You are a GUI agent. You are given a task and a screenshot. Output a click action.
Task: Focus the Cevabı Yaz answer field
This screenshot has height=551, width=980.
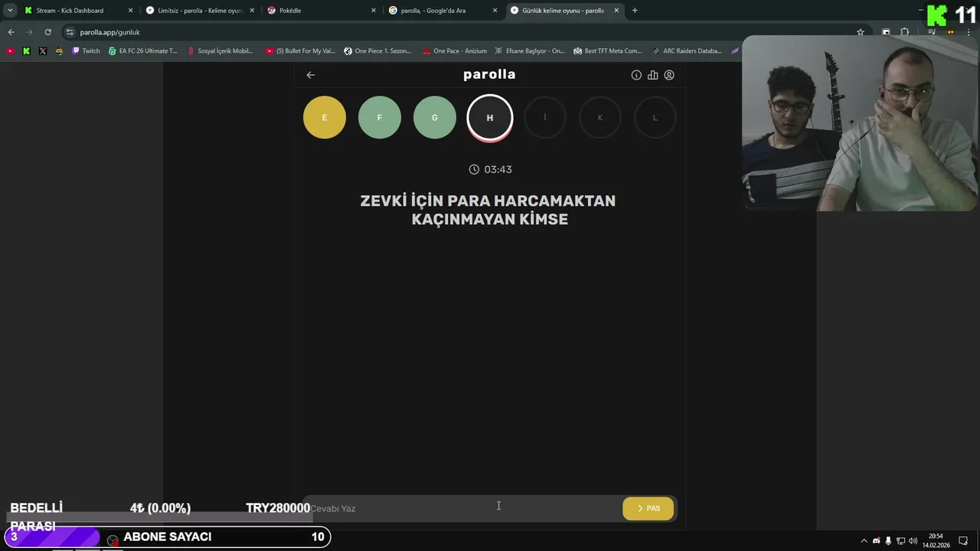(462, 508)
